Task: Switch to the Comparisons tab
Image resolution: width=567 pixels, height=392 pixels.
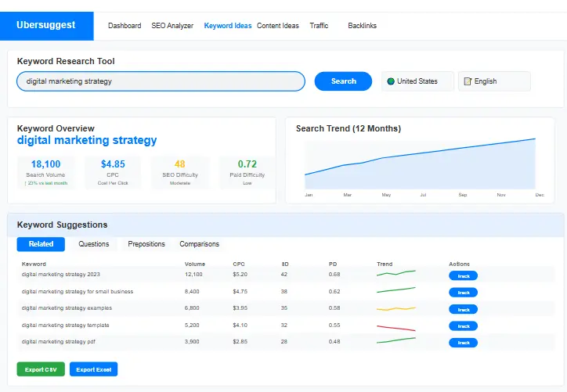Action: pos(199,244)
